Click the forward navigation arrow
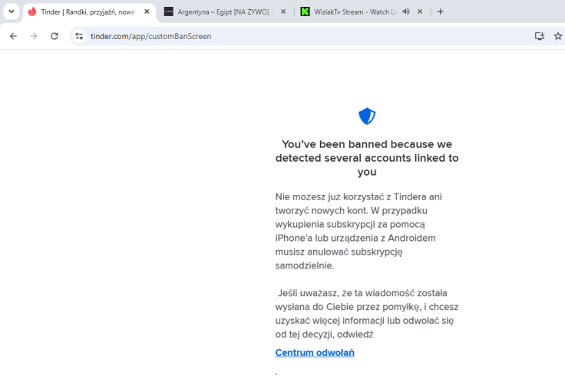The height and width of the screenshot is (392, 565). pyautogui.click(x=34, y=36)
